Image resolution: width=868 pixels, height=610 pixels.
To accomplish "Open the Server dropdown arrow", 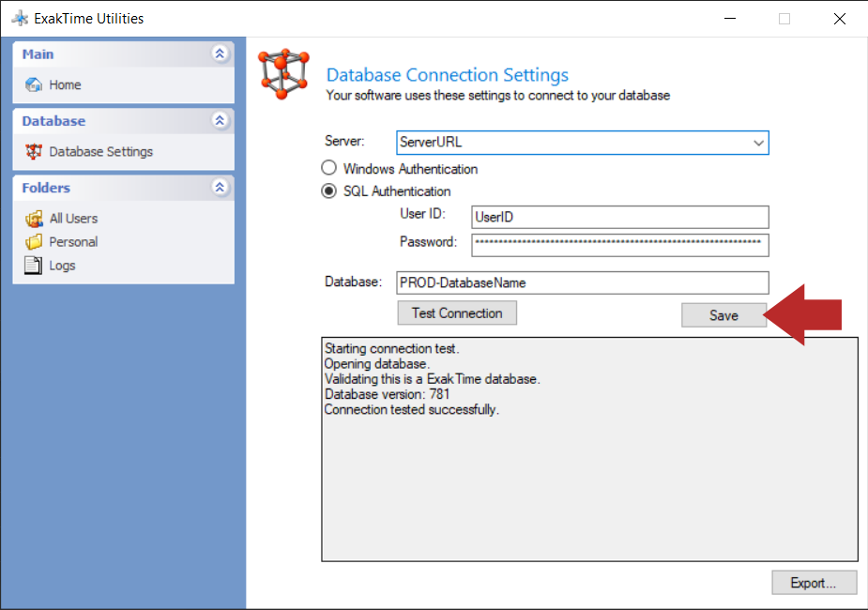I will click(758, 143).
